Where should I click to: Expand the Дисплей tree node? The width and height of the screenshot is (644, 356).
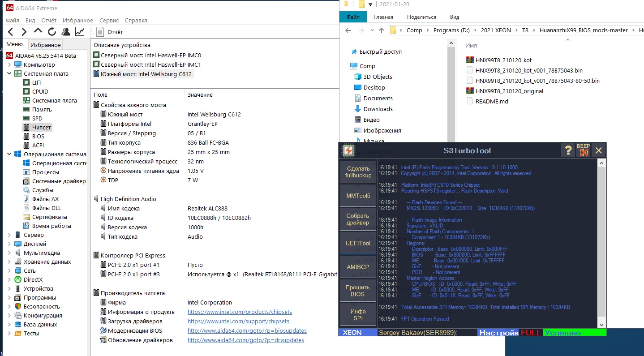[9, 244]
